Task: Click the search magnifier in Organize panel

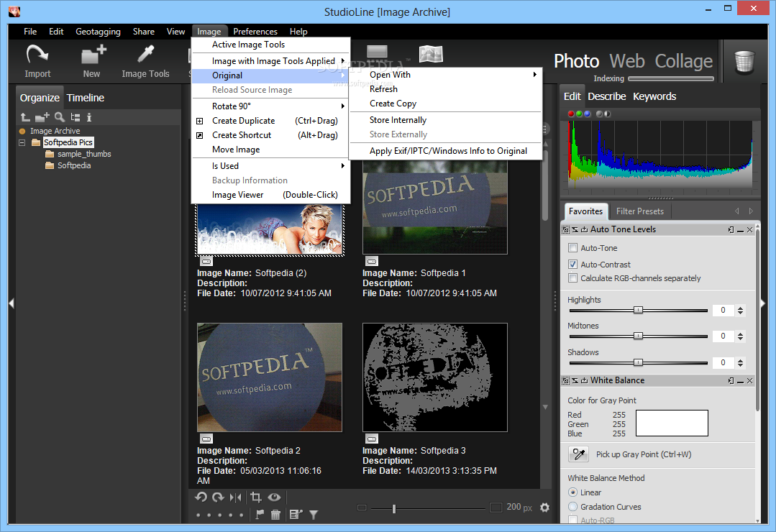Action: point(60,117)
